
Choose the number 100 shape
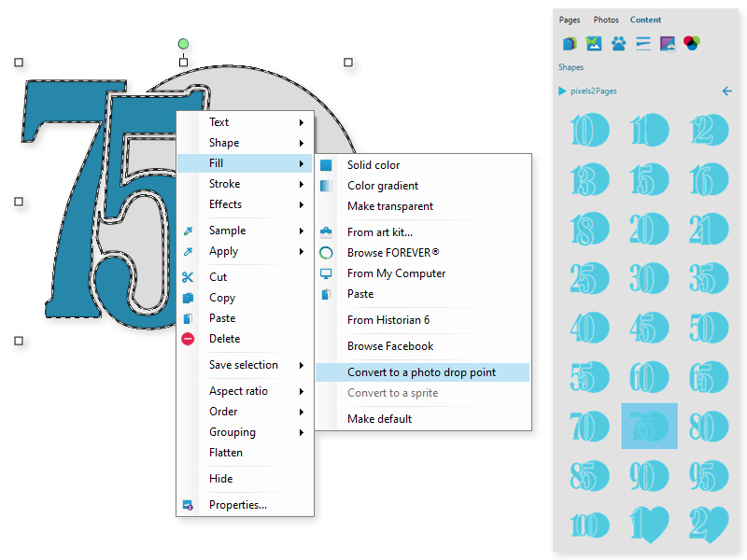590,525
